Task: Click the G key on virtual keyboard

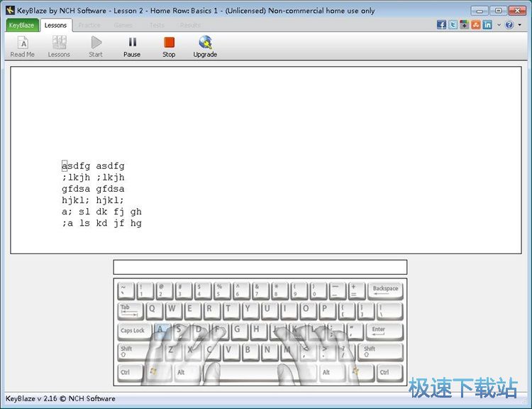Action: (x=240, y=331)
